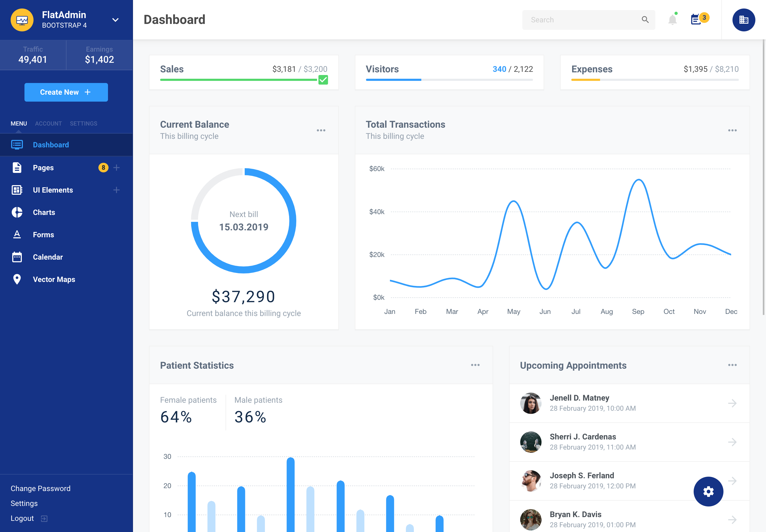Open Joseph S. Ferland appointment arrow
This screenshot has width=766, height=532.
point(732,481)
